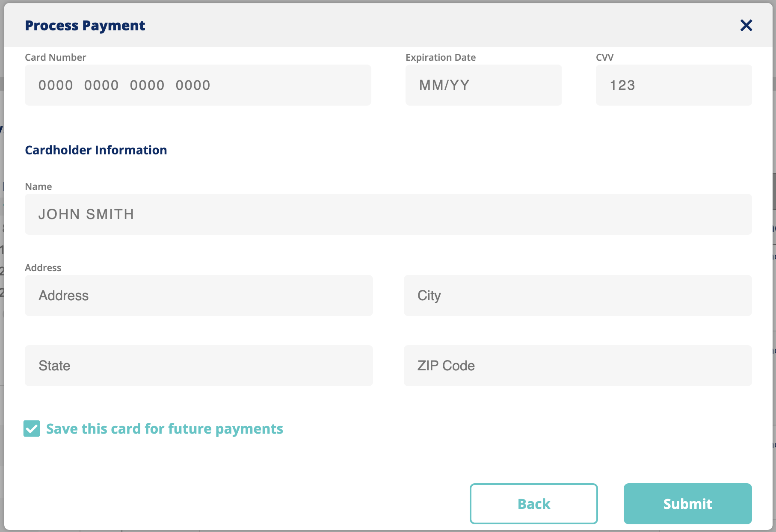Image resolution: width=776 pixels, height=532 pixels.
Task: Click the Card Number input field
Action: [198, 85]
